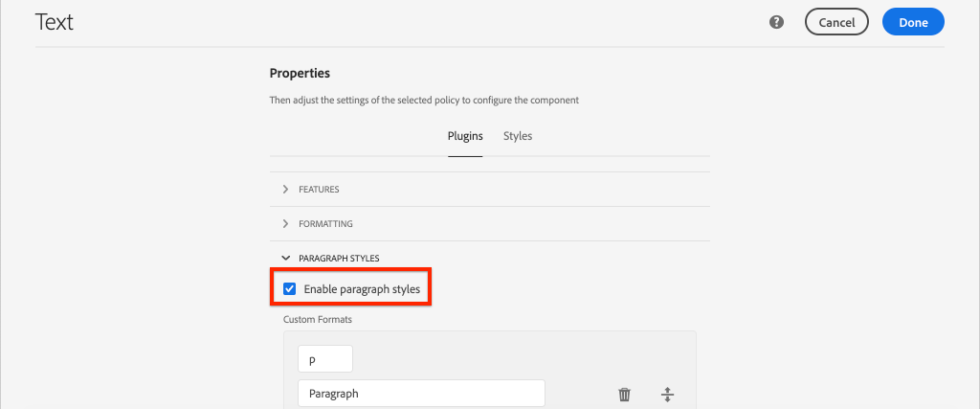
Task: Switch to the Styles tab
Action: [518, 136]
